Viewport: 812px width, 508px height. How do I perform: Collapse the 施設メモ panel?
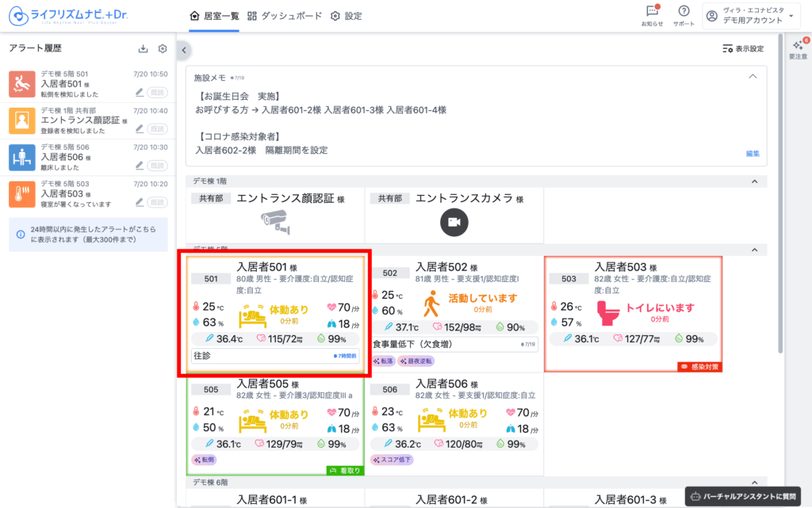pyautogui.click(x=753, y=77)
